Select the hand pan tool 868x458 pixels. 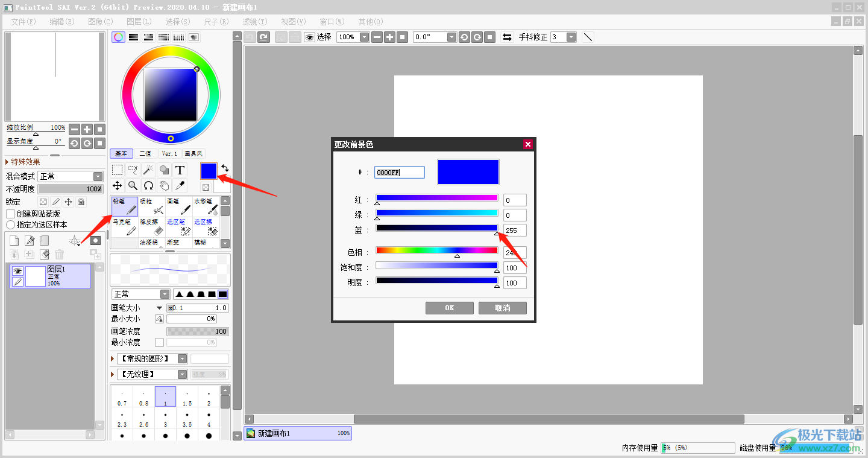164,186
